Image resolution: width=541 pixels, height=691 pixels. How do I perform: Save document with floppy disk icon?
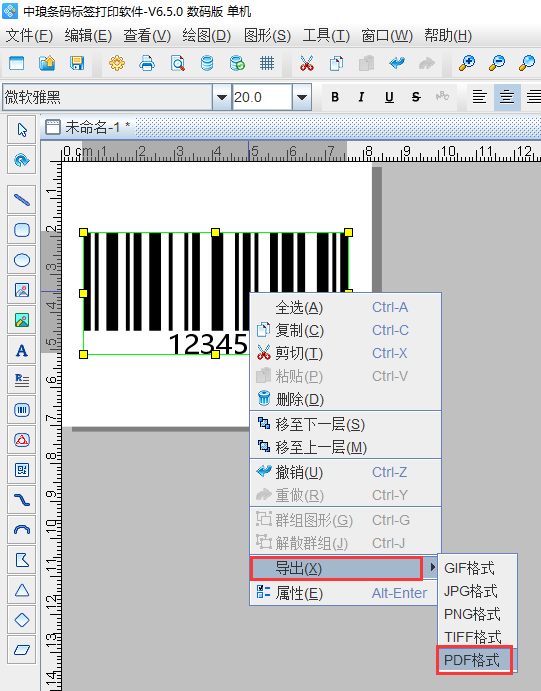pos(77,63)
